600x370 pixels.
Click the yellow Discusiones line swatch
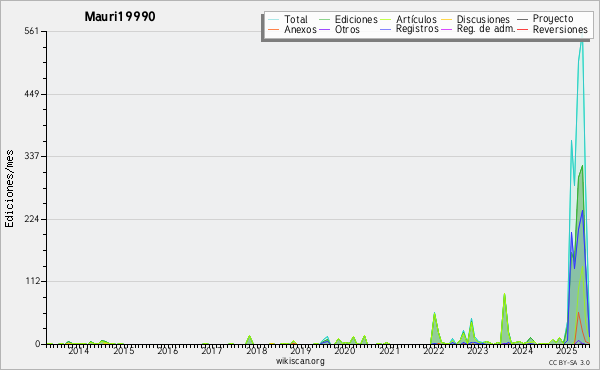coord(446,19)
